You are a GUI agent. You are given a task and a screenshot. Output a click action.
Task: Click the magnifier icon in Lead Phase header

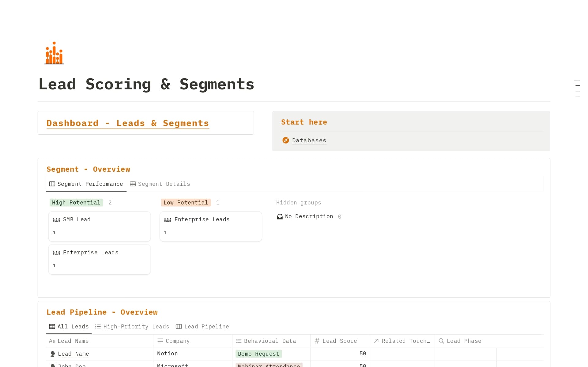click(x=441, y=341)
